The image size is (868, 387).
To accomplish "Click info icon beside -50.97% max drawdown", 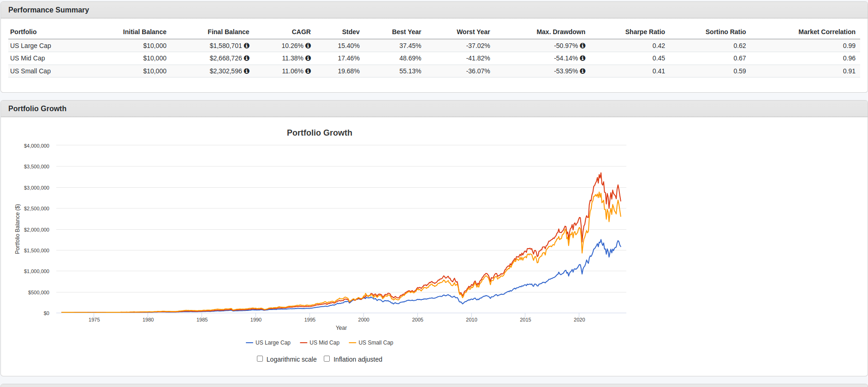I will (583, 46).
